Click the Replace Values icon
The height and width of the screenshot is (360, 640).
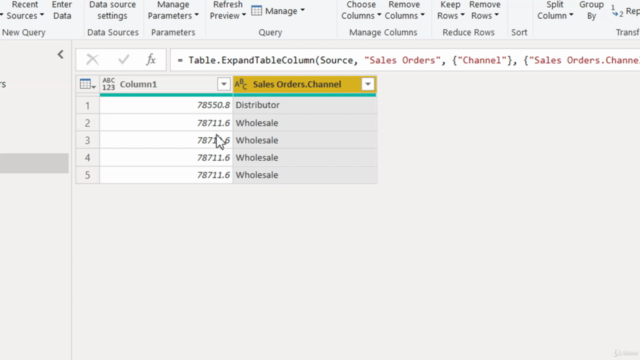[617, 11]
